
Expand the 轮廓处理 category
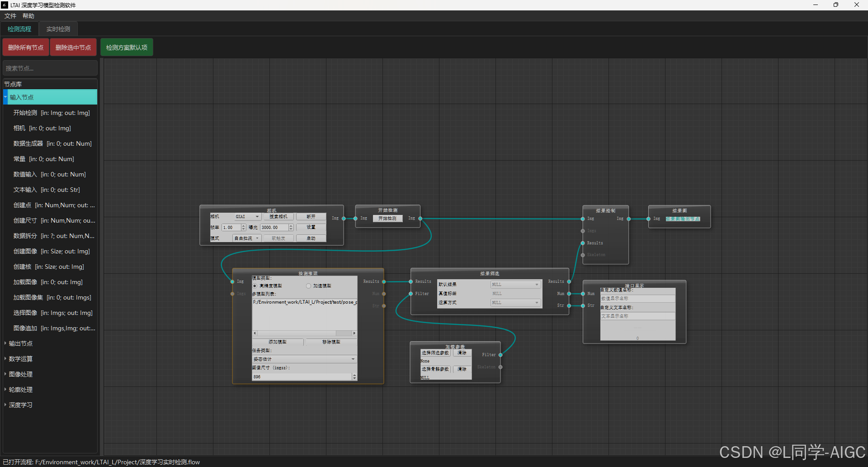(5, 390)
